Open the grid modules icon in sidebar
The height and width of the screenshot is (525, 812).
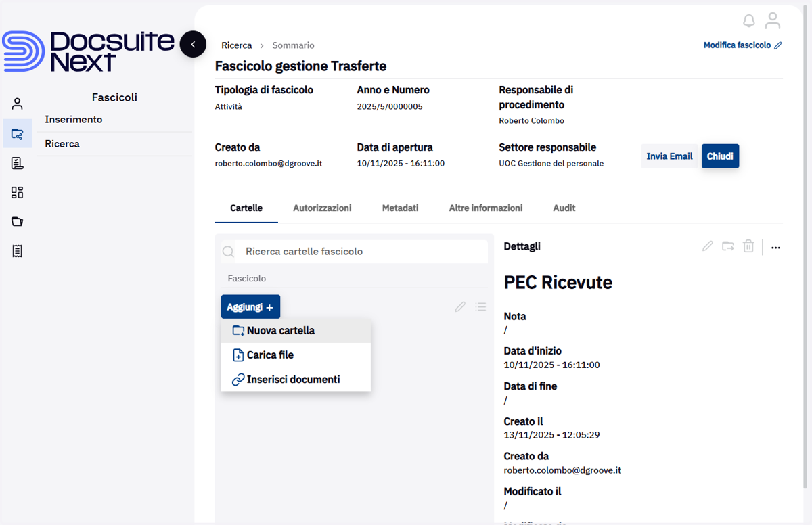pos(18,192)
